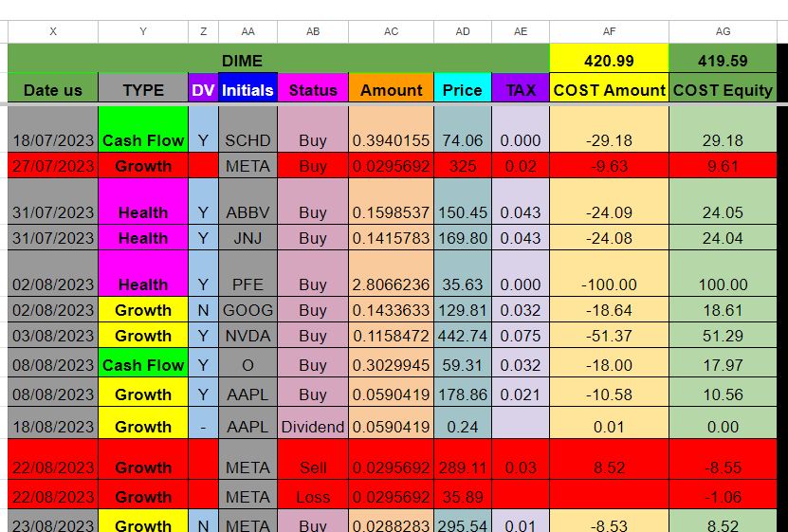Select the ABBV initials cell

pyautogui.click(x=247, y=201)
